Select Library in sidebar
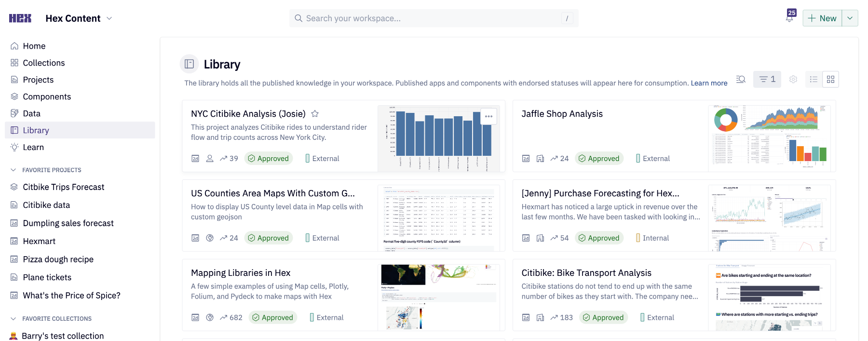 80,130
